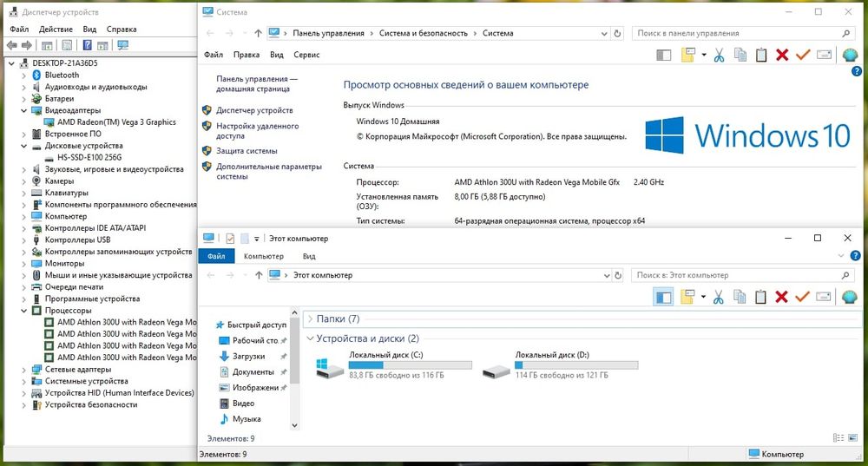Viewport: 868px width, 466px height.
Task: Expand This PC ribbon chevron
Action: pyautogui.click(x=841, y=256)
